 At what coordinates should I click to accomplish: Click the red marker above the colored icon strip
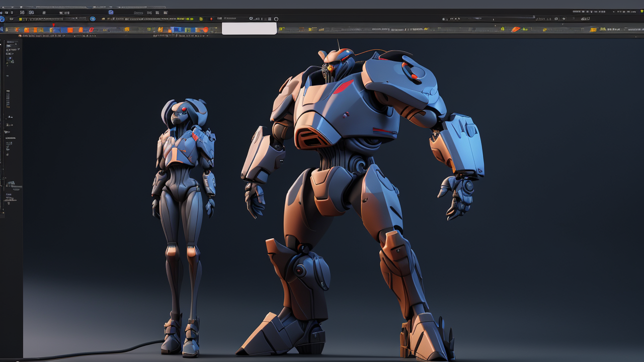(x=53, y=25)
